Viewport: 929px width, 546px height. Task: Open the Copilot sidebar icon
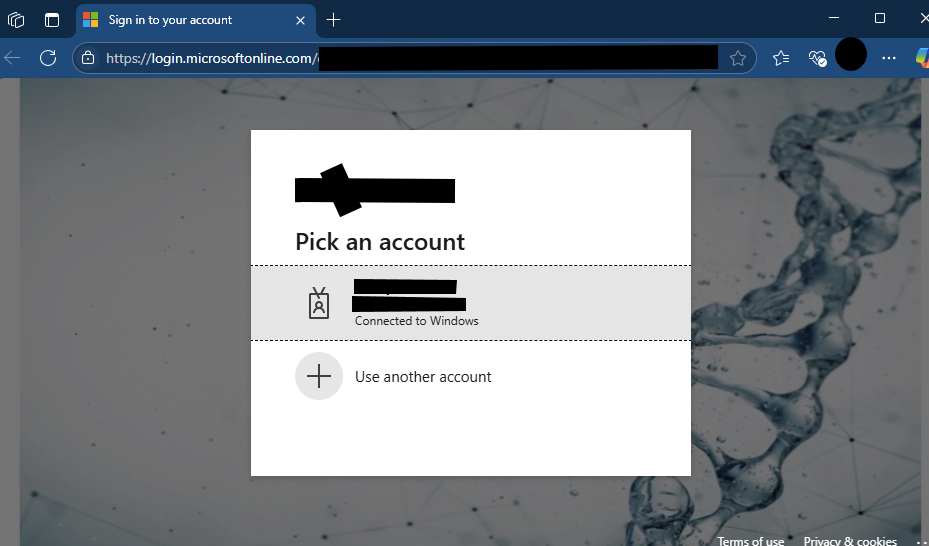click(922, 58)
